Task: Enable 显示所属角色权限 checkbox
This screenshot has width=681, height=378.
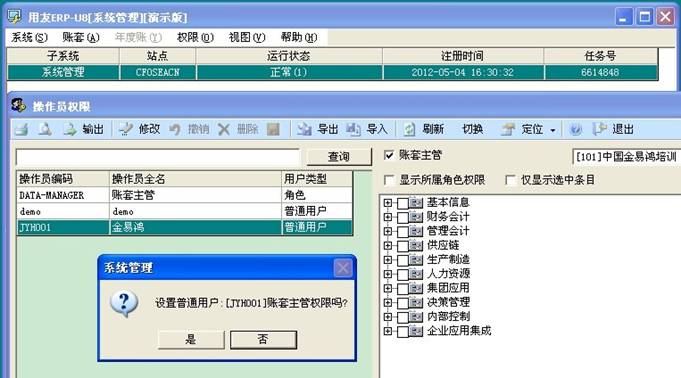Action: pos(389,180)
